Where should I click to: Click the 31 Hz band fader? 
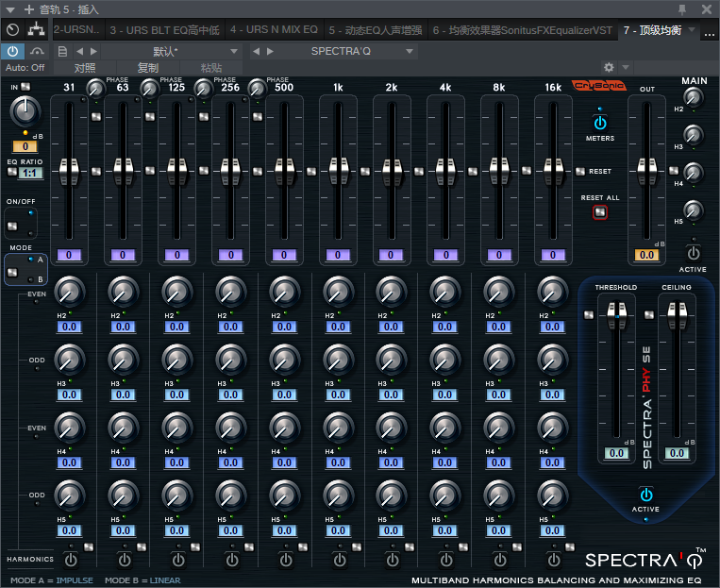[x=69, y=171]
